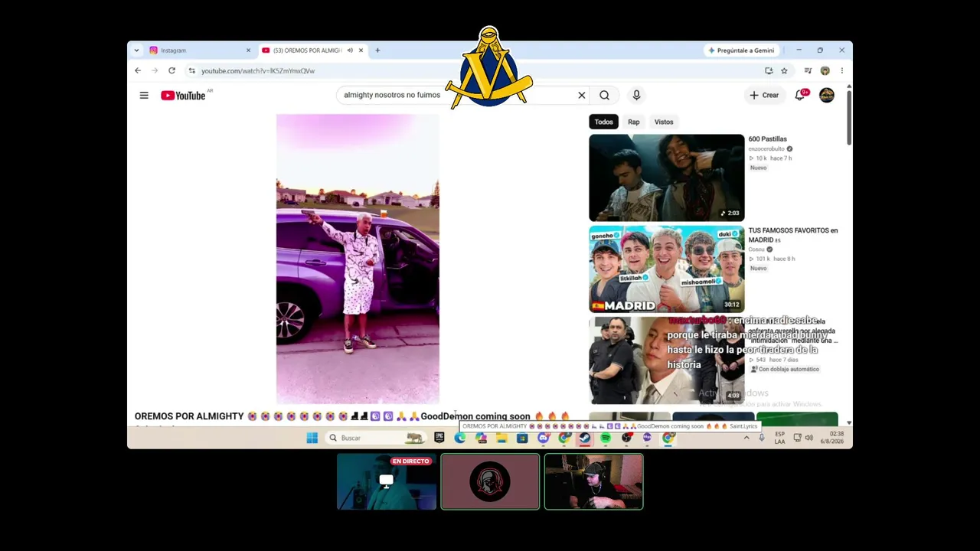Open taskbar clock showing 02:38
The image size is (980, 551).
[x=831, y=438]
